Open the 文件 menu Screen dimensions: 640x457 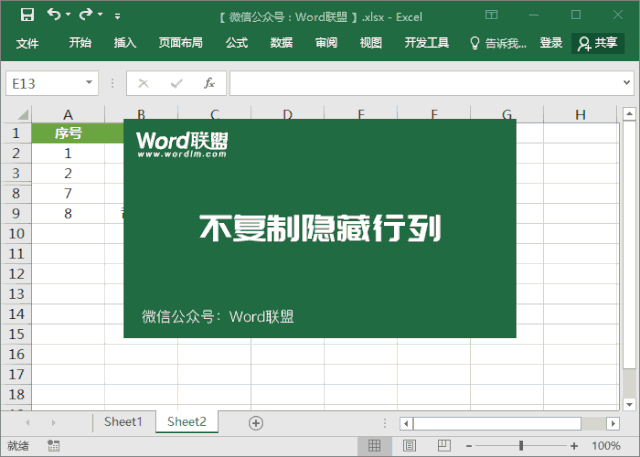click(27, 43)
